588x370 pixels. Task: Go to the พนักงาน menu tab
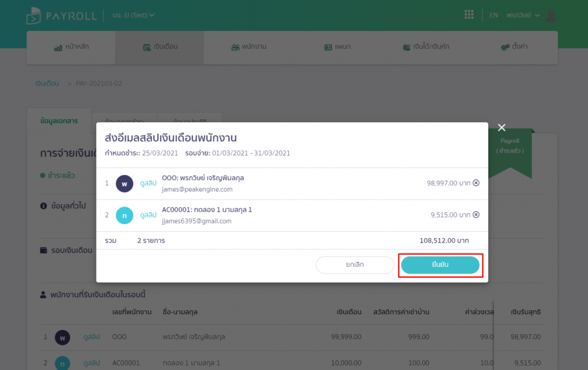point(248,47)
